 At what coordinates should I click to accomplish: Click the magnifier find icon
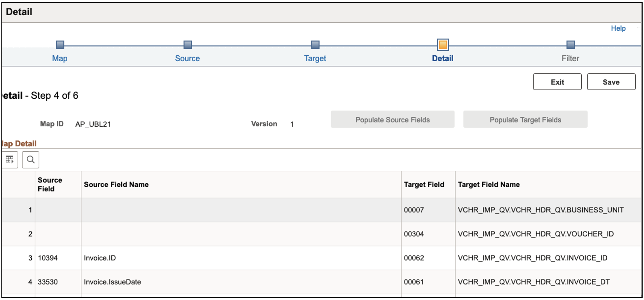click(30, 160)
